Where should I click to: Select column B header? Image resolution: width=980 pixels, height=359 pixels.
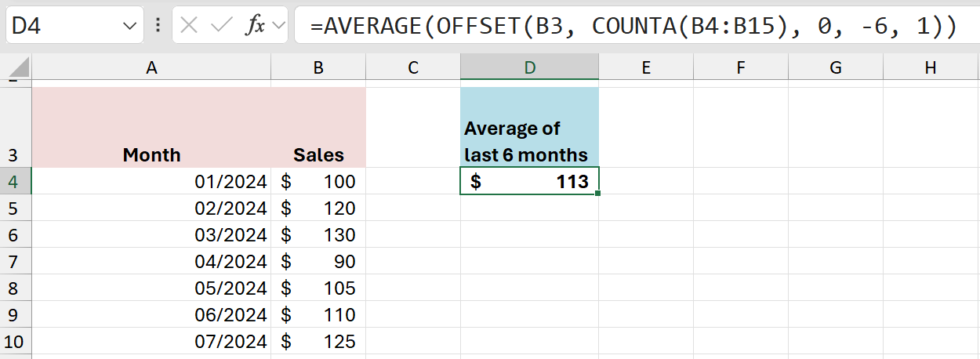point(318,68)
